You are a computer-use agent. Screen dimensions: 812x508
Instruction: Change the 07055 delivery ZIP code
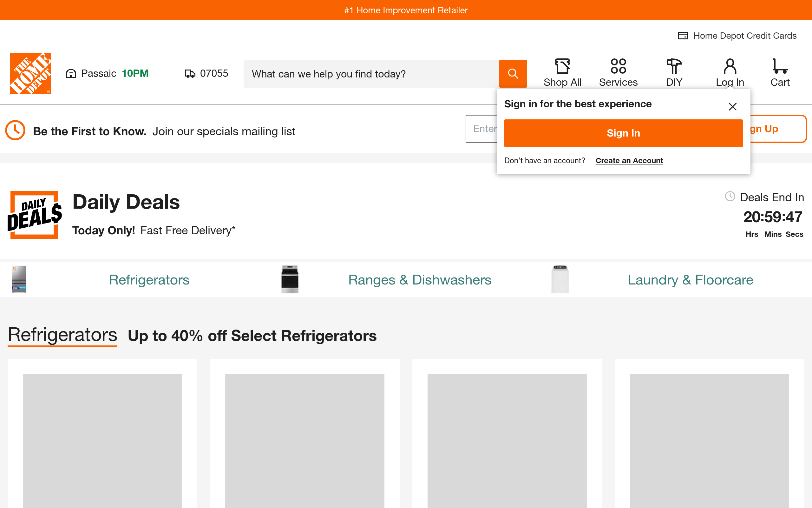214,73
